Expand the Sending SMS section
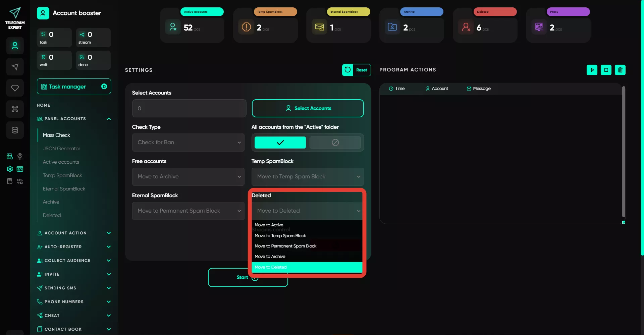644x335 pixels. click(x=74, y=288)
